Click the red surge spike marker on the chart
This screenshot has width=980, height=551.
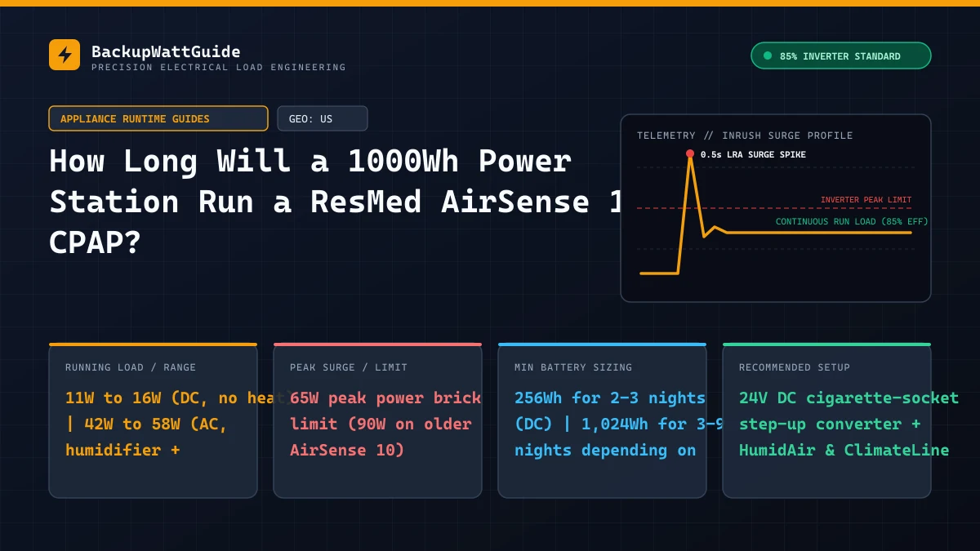(690, 153)
